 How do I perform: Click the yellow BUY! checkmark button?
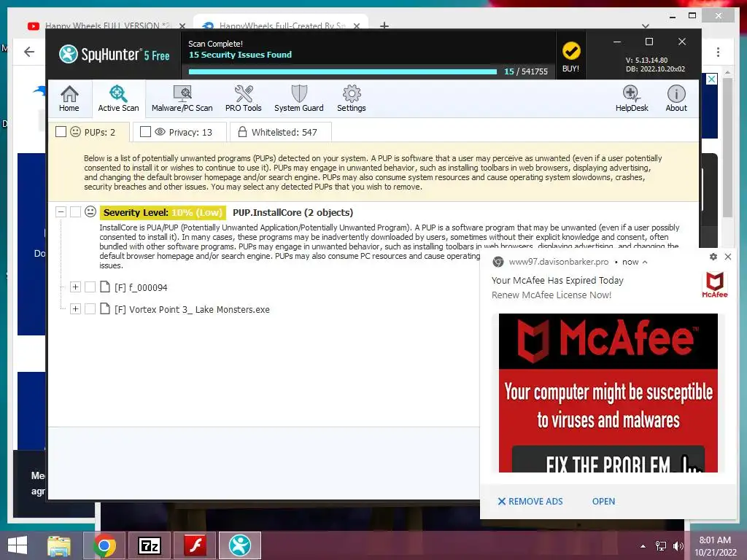pos(570,55)
